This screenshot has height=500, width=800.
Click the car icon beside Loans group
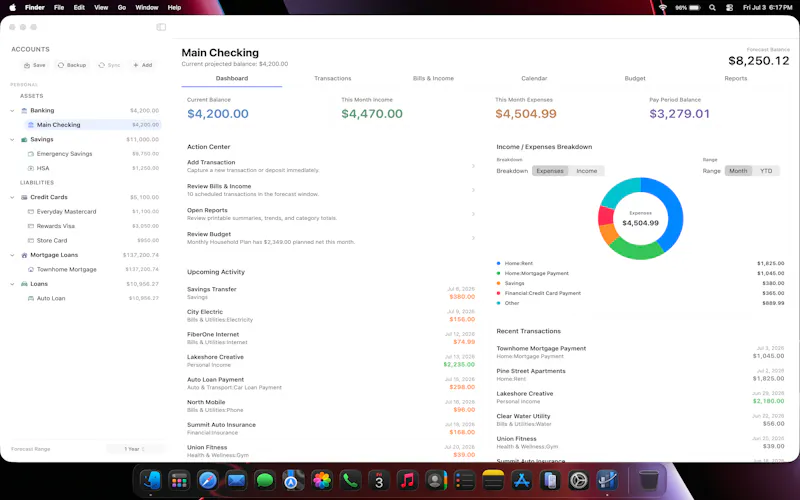point(24,284)
